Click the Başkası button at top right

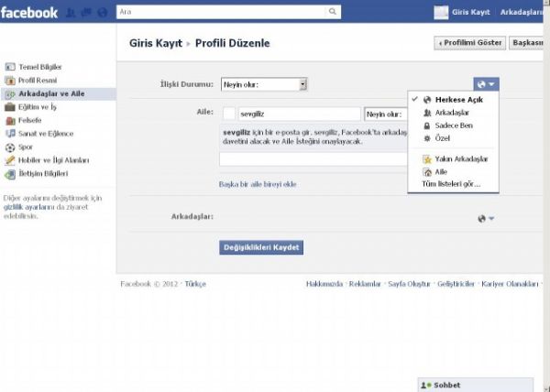(526, 43)
